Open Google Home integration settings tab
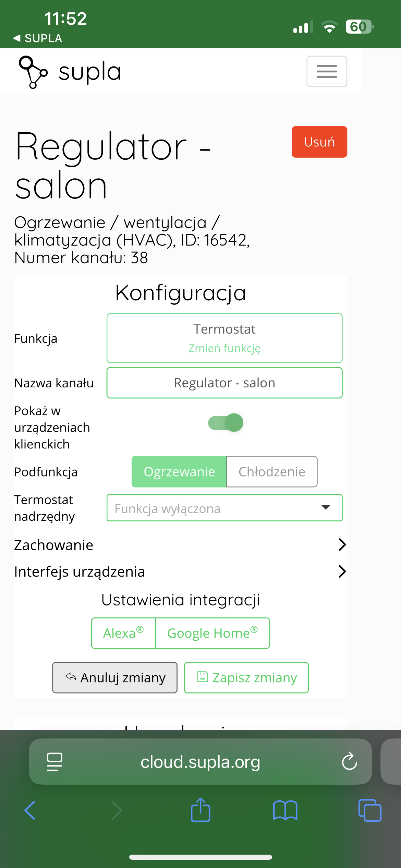The width and height of the screenshot is (401, 868). [x=212, y=633]
